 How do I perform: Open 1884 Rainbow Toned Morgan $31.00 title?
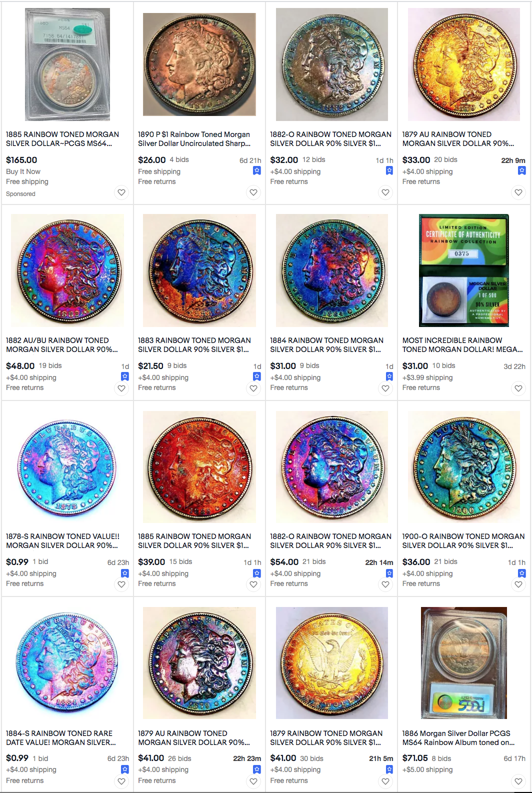click(x=327, y=345)
